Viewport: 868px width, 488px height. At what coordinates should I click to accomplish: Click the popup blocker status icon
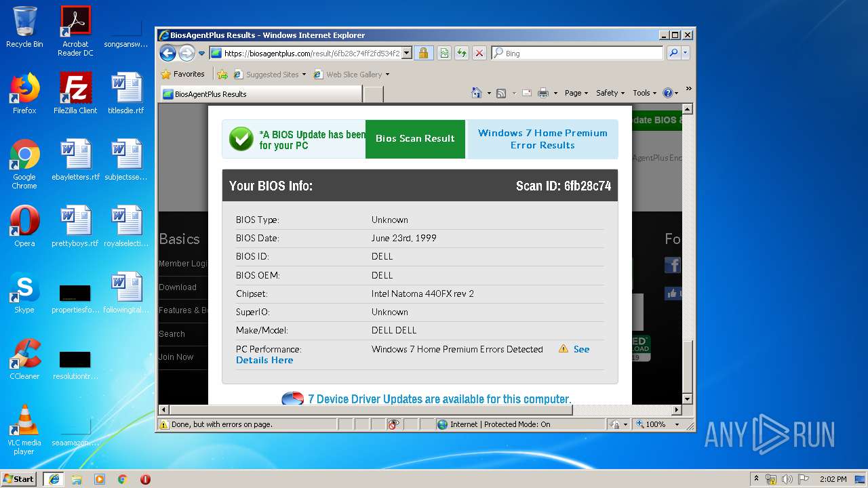[x=393, y=424]
